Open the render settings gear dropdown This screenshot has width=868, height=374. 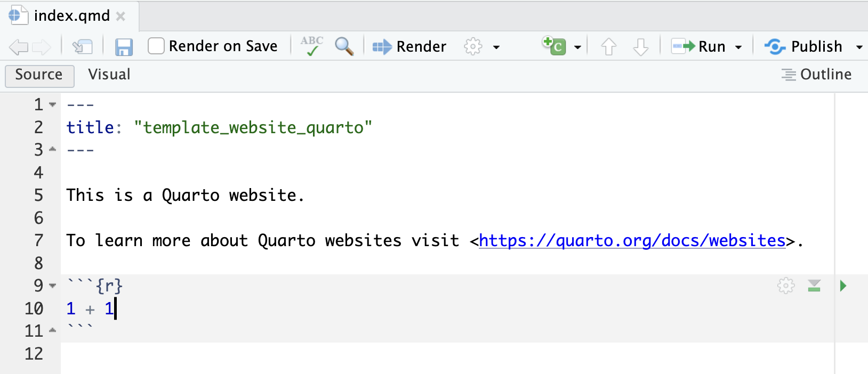pos(481,47)
